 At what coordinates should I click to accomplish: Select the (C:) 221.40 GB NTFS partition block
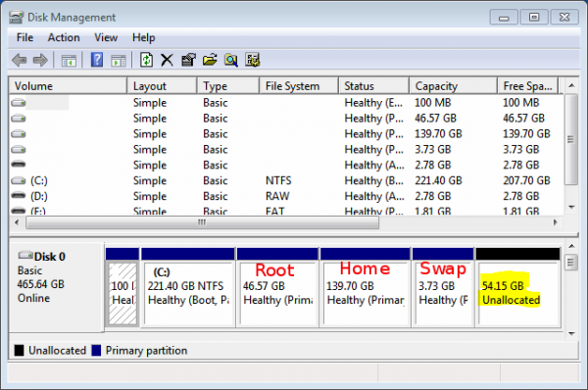pos(188,287)
